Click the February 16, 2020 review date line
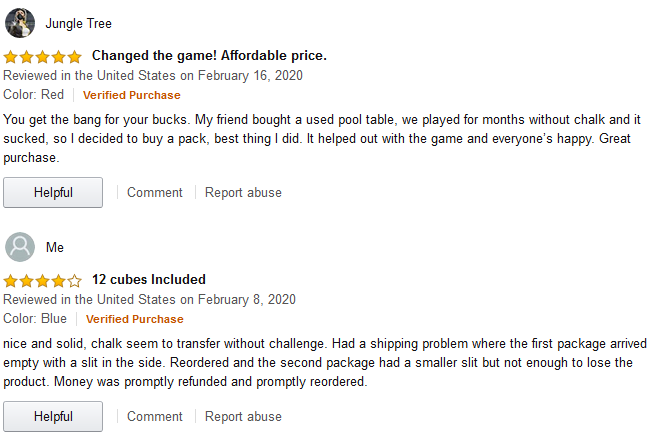 [153, 75]
